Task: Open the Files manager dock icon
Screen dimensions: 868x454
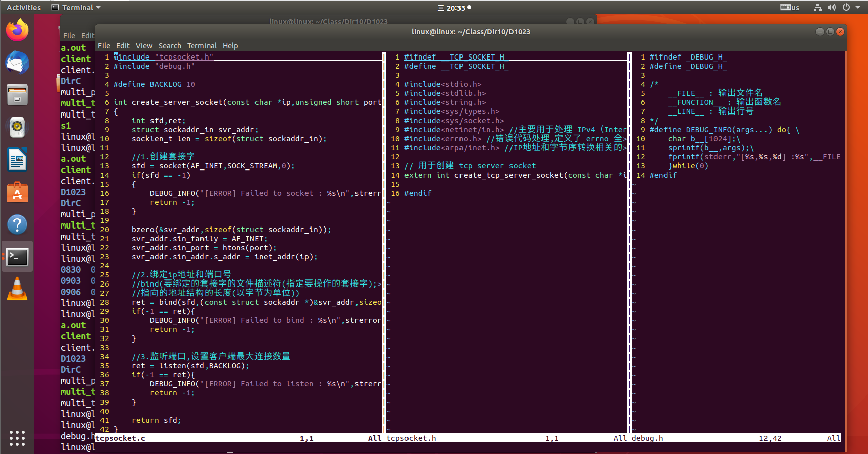Action: [17, 95]
